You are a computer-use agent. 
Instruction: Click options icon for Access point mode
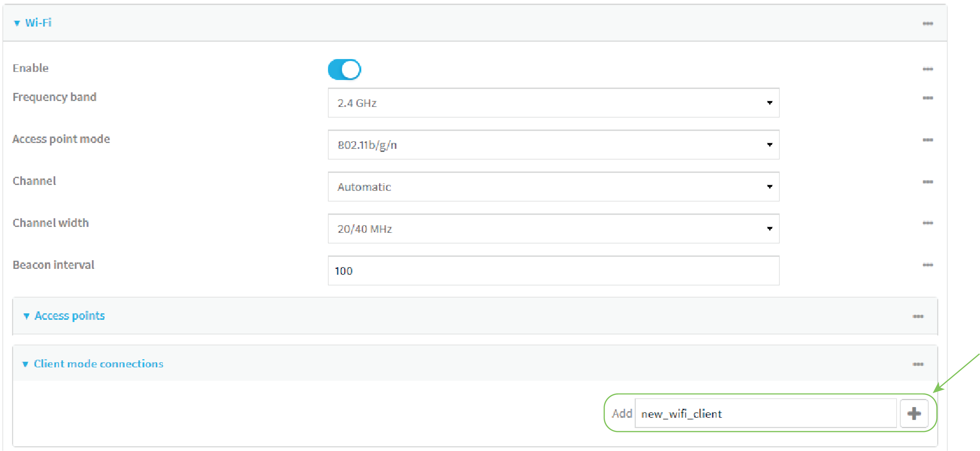(x=927, y=140)
